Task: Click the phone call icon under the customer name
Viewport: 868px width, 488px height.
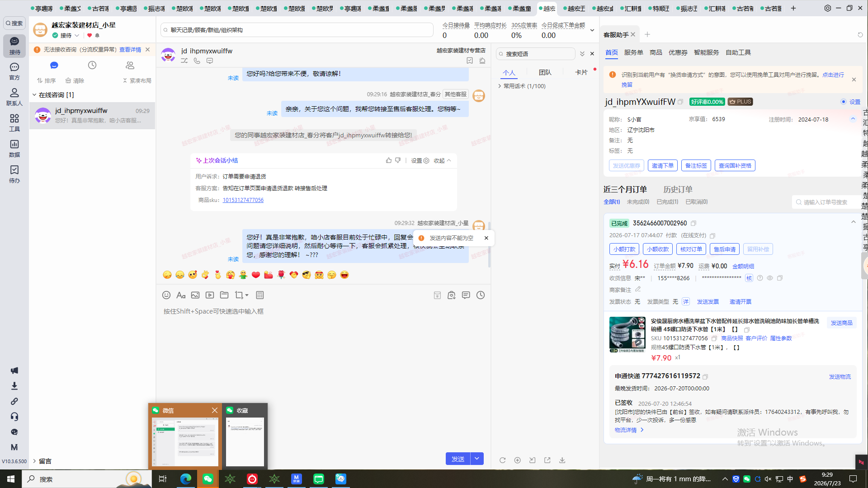Action: point(197,61)
